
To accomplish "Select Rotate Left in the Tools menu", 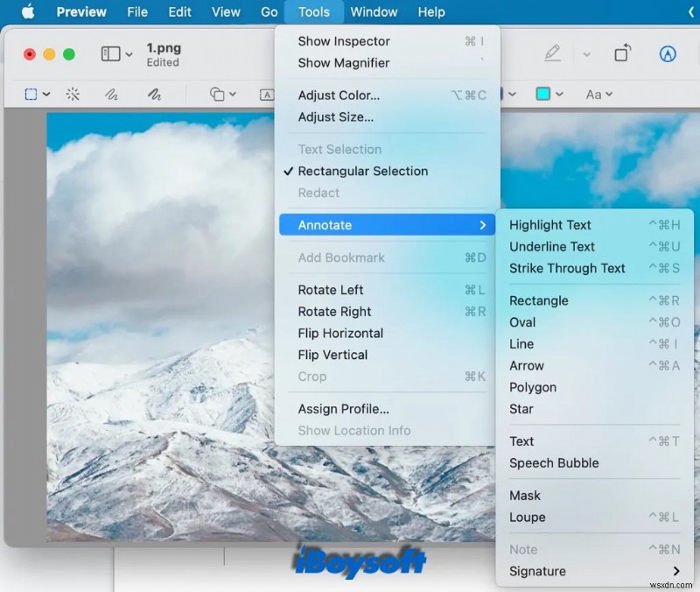I will (331, 289).
